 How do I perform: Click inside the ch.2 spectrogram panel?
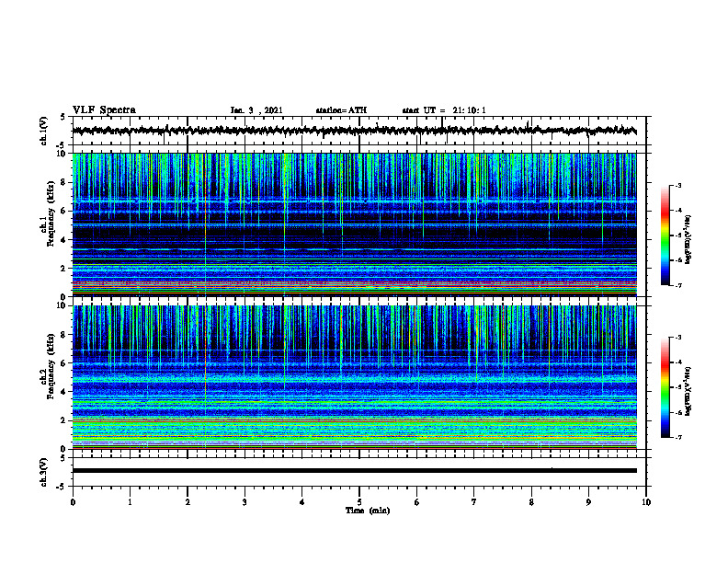coord(354,377)
